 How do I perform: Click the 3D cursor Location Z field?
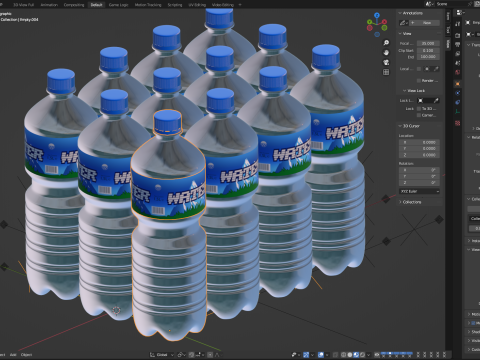tap(419, 155)
